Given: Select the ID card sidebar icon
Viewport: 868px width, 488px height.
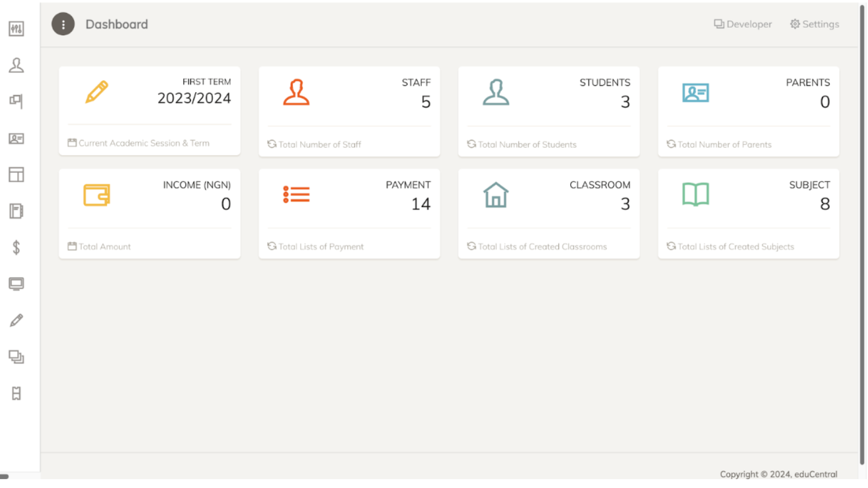Looking at the screenshot, I should pyautogui.click(x=17, y=139).
